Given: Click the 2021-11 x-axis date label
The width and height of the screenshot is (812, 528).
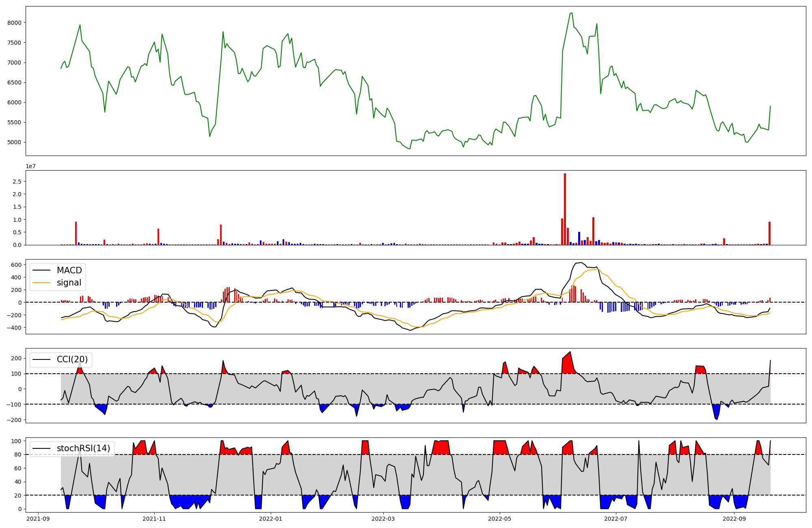Looking at the screenshot, I should [154, 519].
